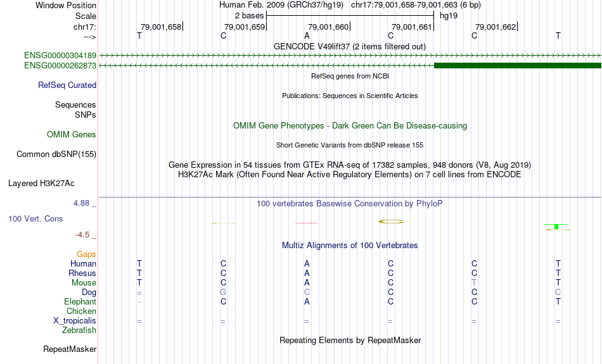Screen dimensions: 602x364
Task: Click Short Genetic Variants from dbSNP title
Action: click(350, 145)
